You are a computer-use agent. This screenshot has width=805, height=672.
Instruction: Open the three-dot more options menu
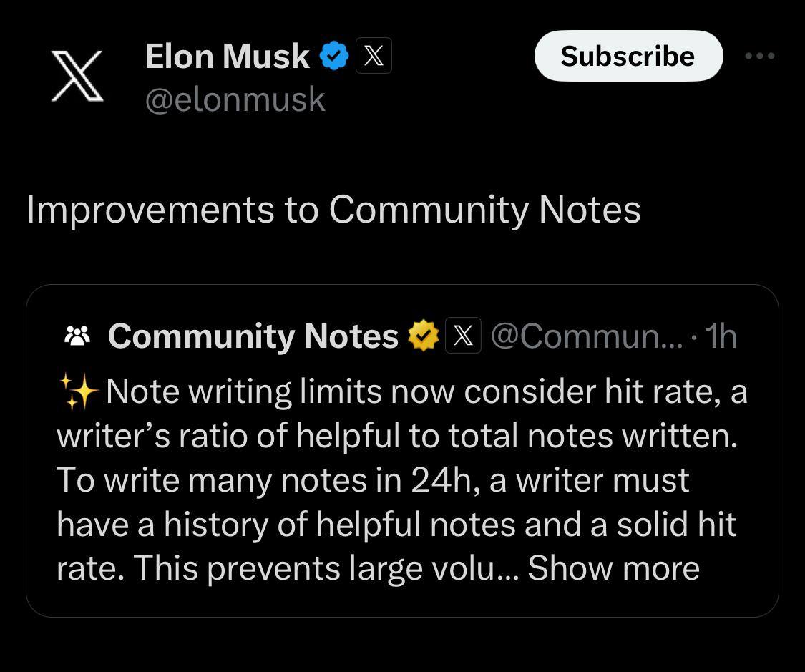coord(759,56)
